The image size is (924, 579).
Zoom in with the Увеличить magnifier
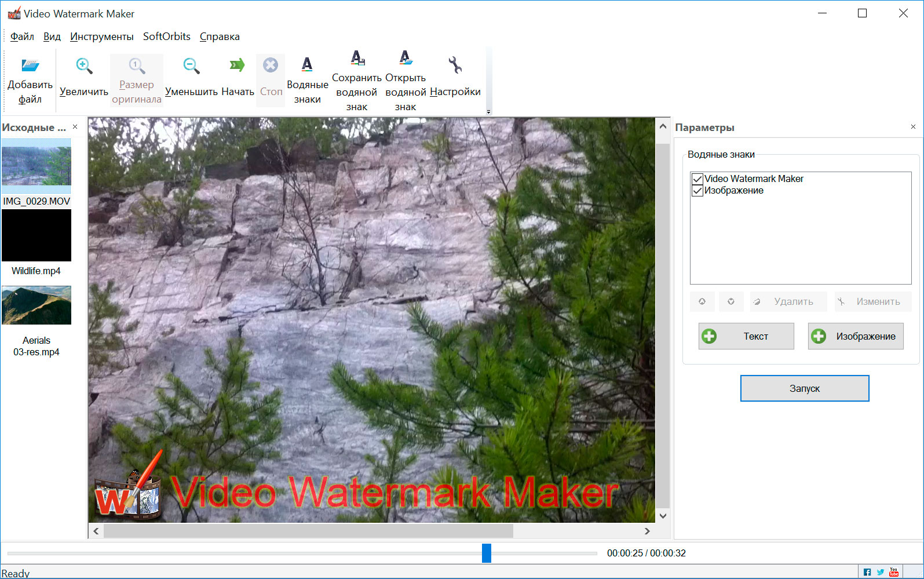click(x=84, y=66)
